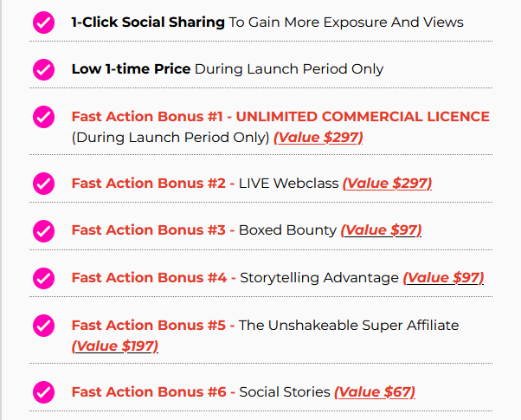Click checkmark icon next to Bonus #5
The image size is (521, 420).
pos(43,326)
